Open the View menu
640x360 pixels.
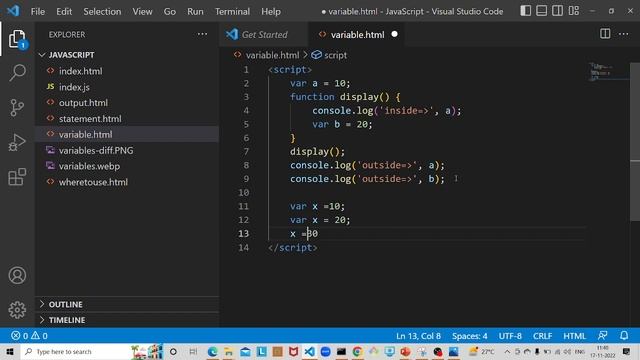[x=142, y=11]
